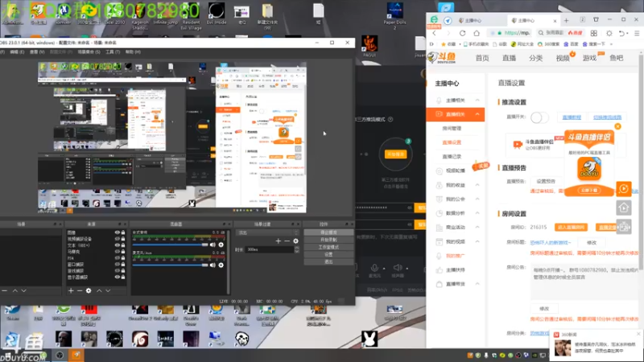Open 麦克风/Aux mixer channel settings gear

pyautogui.click(x=221, y=265)
